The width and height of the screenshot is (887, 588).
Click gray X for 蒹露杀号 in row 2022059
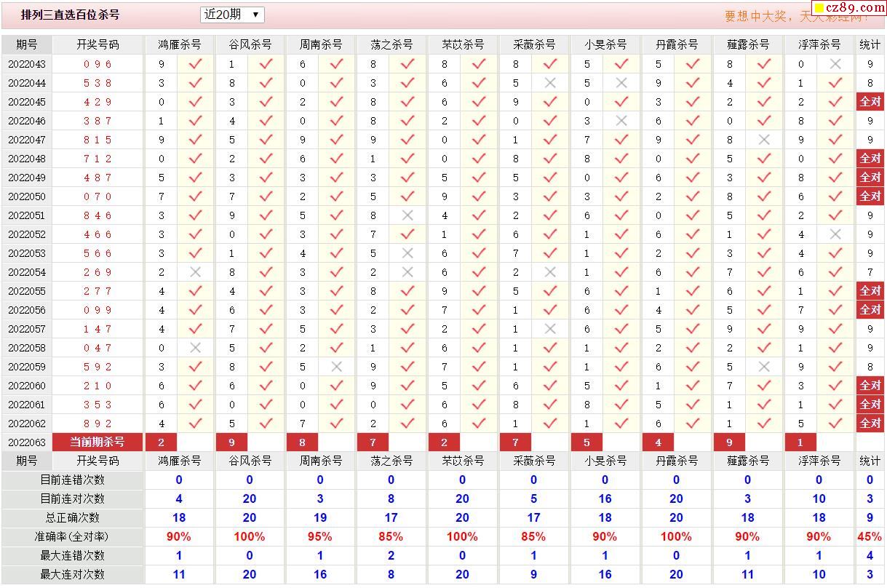tap(764, 367)
